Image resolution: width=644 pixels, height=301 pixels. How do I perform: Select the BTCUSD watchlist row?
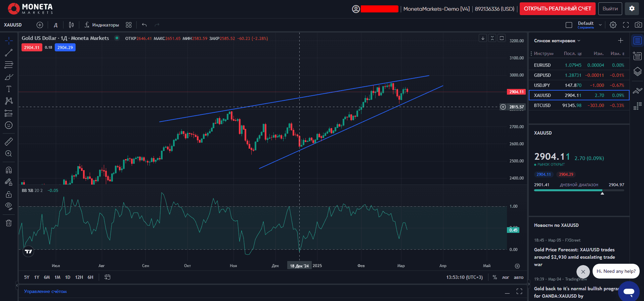[579, 105]
